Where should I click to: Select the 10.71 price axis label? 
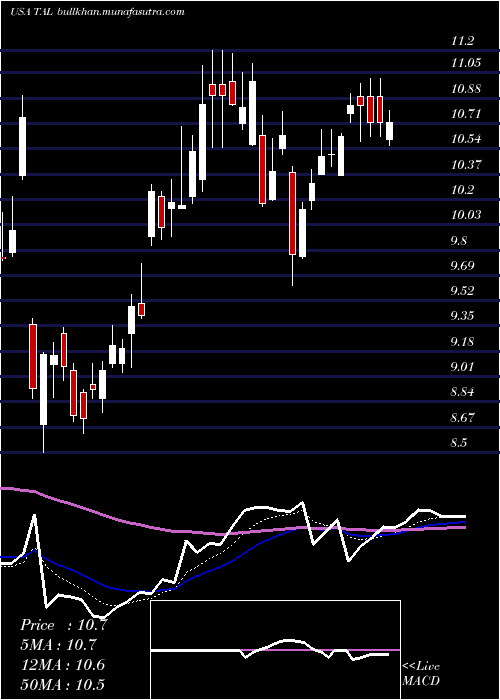click(x=466, y=114)
